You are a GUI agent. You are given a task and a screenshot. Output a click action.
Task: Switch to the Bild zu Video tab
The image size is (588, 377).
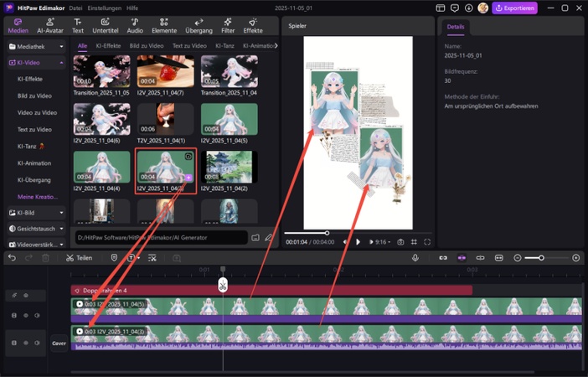[x=146, y=46]
